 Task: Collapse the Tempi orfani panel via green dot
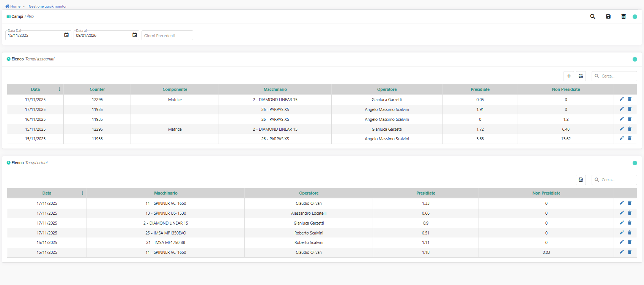pos(635,163)
